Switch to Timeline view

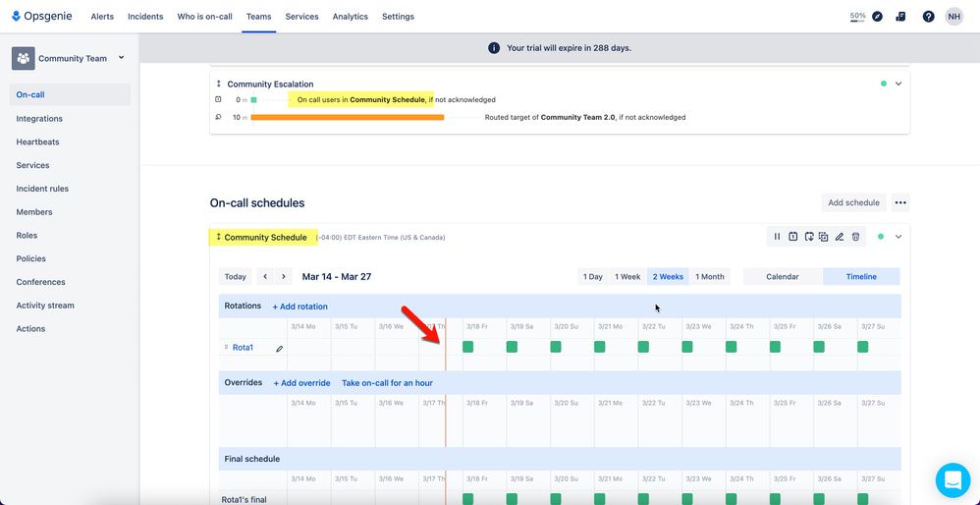pyautogui.click(x=861, y=276)
